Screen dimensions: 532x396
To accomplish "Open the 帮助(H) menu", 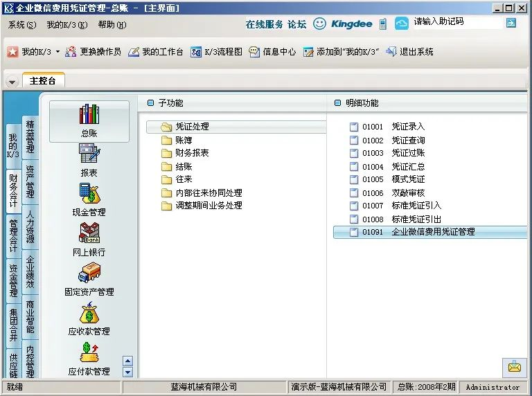I will tap(112, 25).
